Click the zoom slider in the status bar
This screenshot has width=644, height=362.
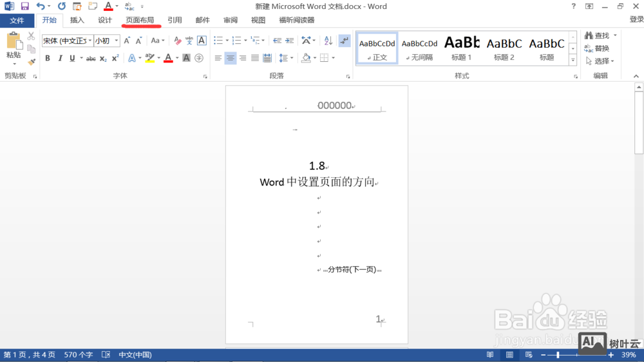(x=558, y=355)
